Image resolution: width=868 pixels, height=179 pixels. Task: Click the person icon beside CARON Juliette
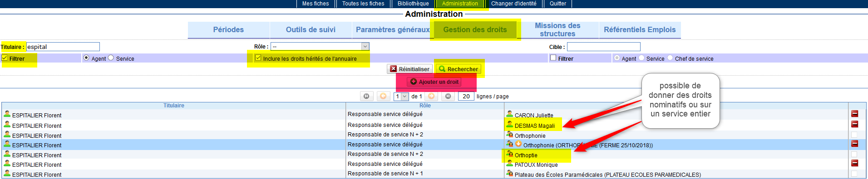click(x=509, y=114)
